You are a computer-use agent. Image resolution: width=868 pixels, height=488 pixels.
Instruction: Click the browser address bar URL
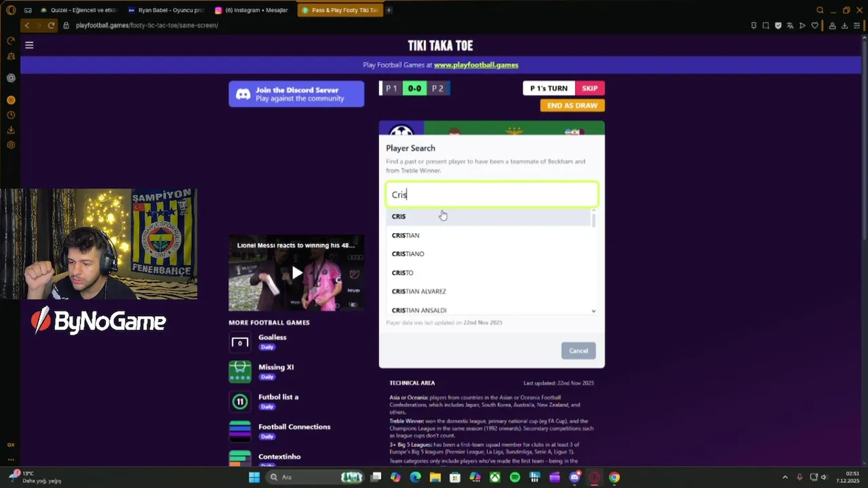point(146,25)
